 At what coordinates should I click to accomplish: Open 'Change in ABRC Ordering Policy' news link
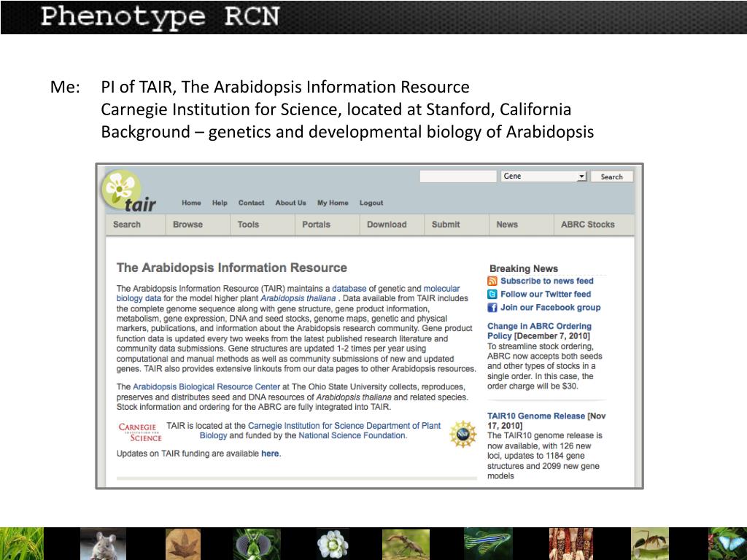click(x=539, y=331)
